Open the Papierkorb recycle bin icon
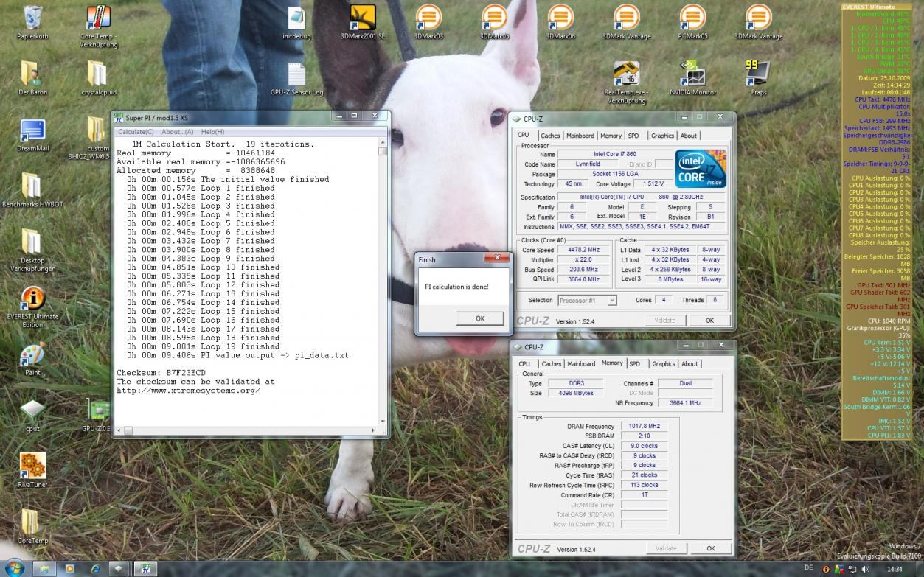 [32, 18]
